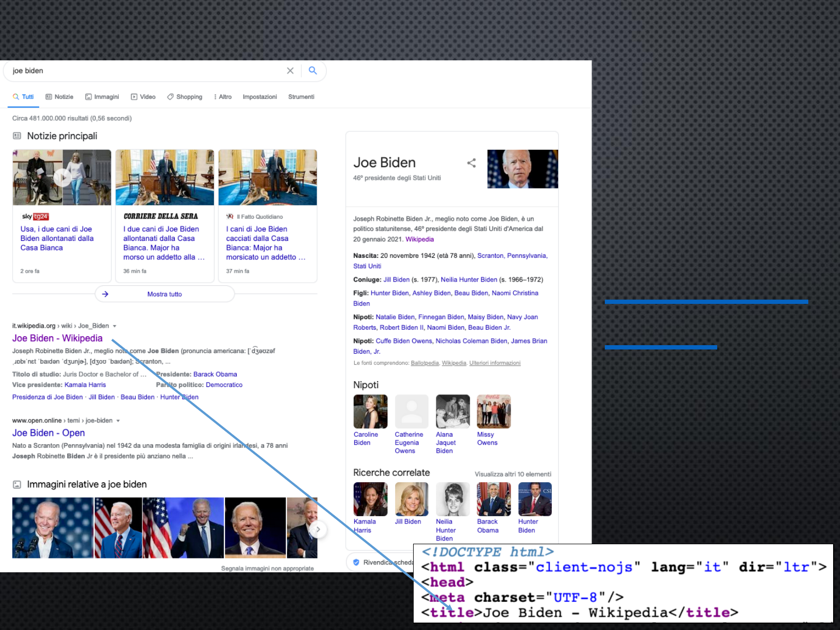The image size is (840, 630).
Task: Click Segnala immagini non appropriate
Action: 267,569
